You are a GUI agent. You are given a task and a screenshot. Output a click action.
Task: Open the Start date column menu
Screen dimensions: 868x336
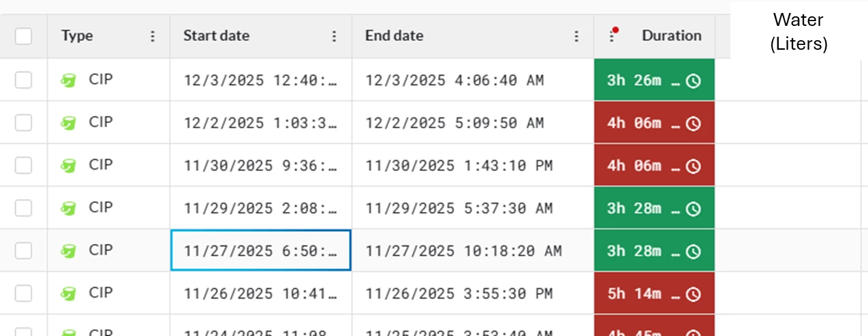(334, 36)
